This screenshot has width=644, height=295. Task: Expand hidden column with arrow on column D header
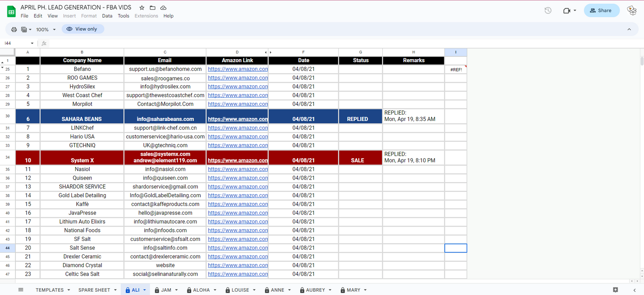coord(266,52)
